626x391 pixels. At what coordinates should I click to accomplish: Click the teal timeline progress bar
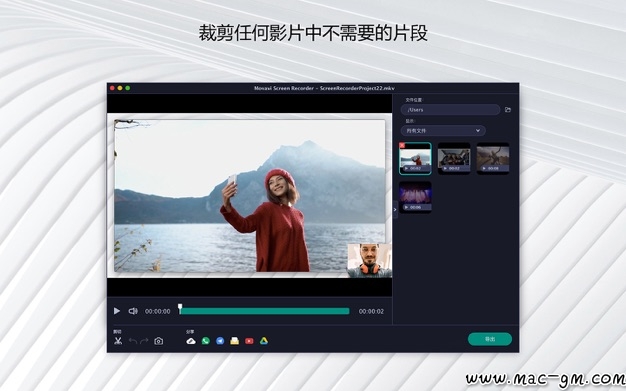point(264,311)
